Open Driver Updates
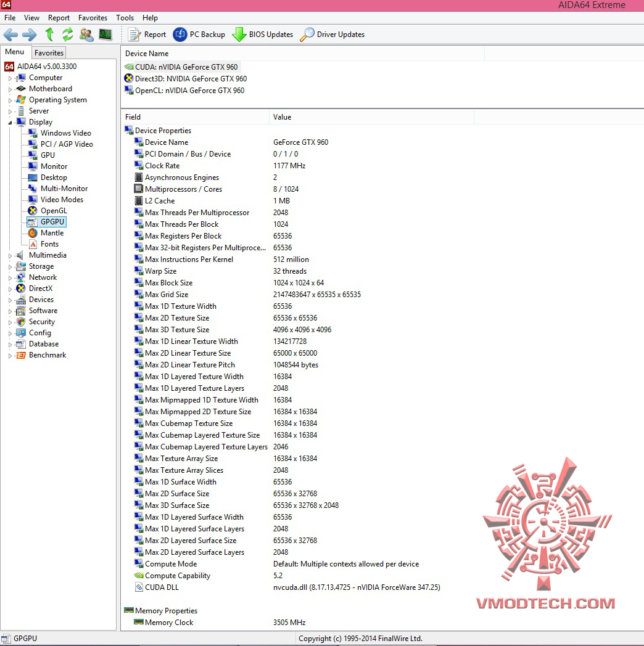The image size is (644, 646). point(332,35)
